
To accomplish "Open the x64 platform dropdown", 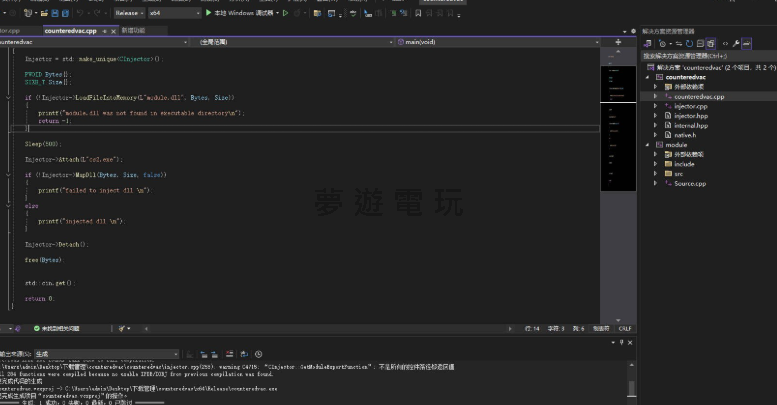I will [x=172, y=13].
